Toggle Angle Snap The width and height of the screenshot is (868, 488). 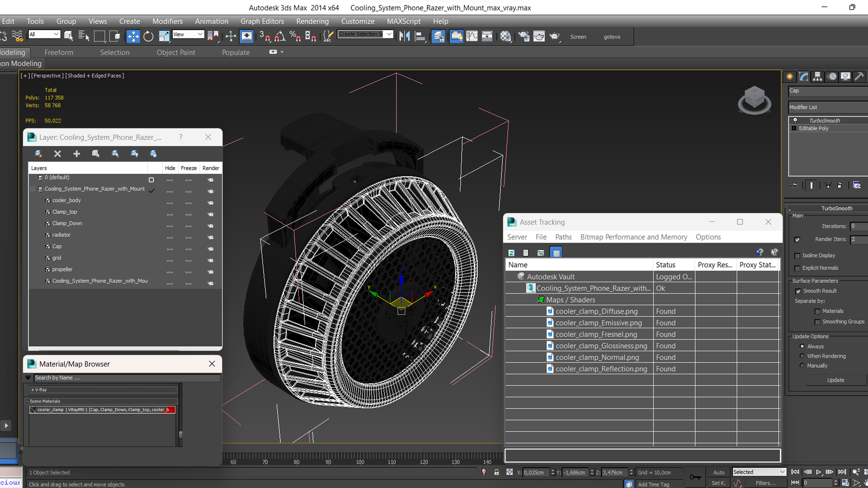pyautogui.click(x=280, y=36)
